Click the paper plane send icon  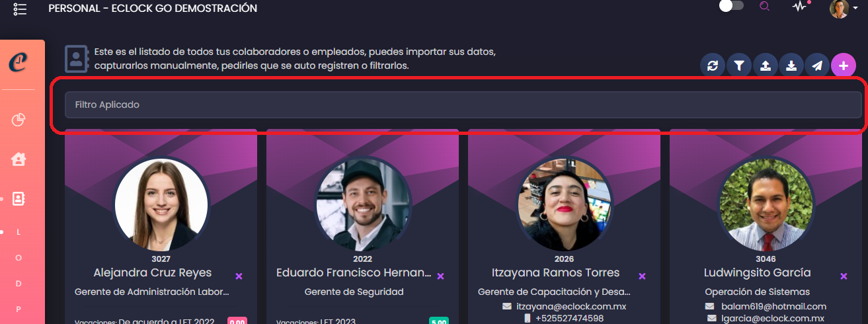tap(817, 65)
